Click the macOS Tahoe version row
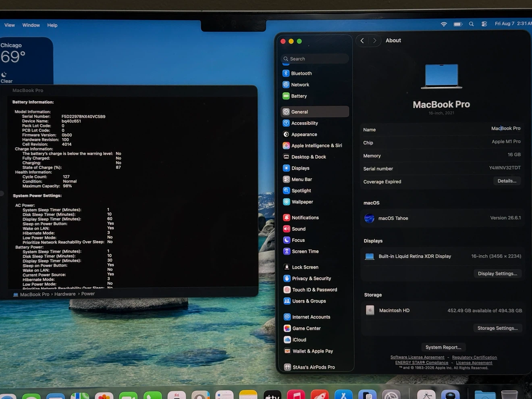532x399 pixels. (x=442, y=218)
